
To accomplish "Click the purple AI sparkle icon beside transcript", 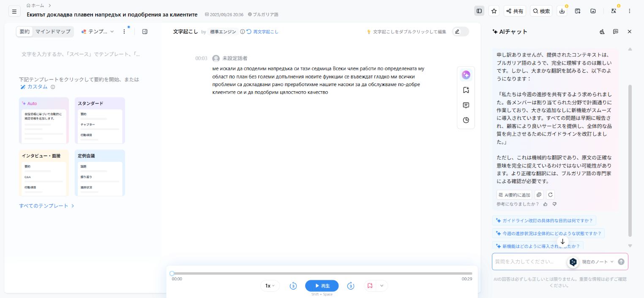I will coord(466,75).
